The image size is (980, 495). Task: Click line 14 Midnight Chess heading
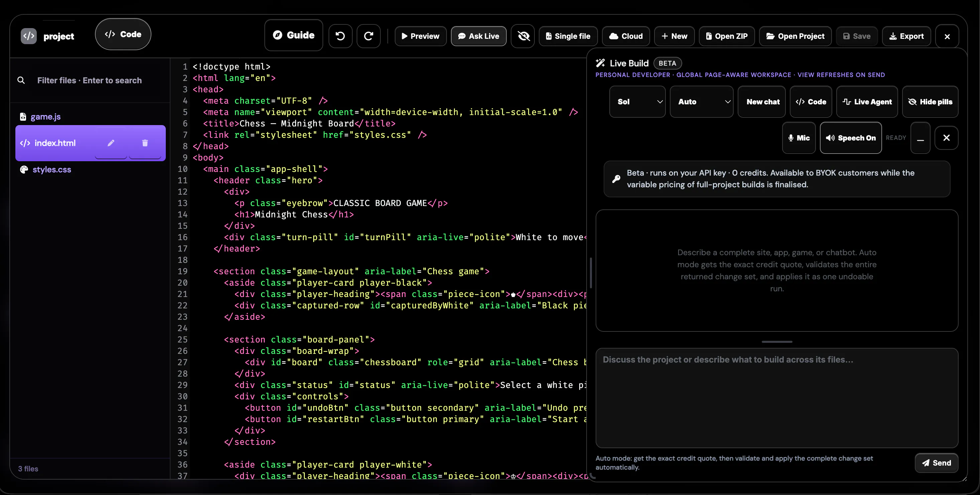click(x=294, y=214)
